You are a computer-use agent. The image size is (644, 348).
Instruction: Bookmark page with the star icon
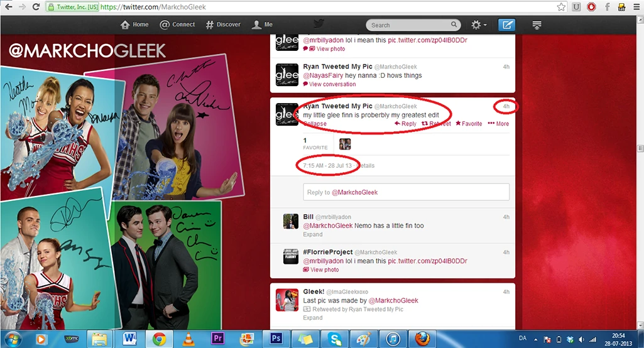[561, 6]
